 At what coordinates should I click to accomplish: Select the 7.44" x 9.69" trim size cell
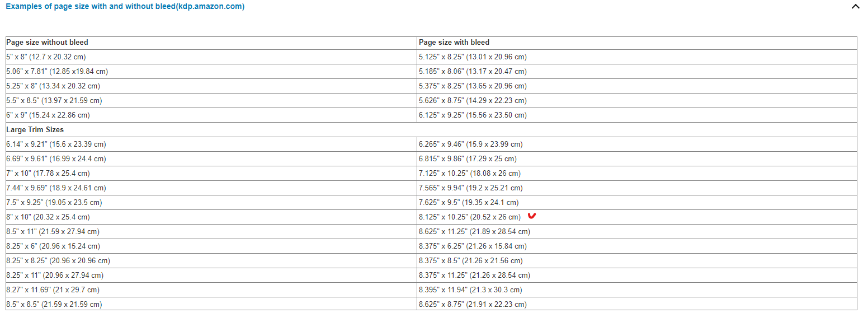click(56, 188)
